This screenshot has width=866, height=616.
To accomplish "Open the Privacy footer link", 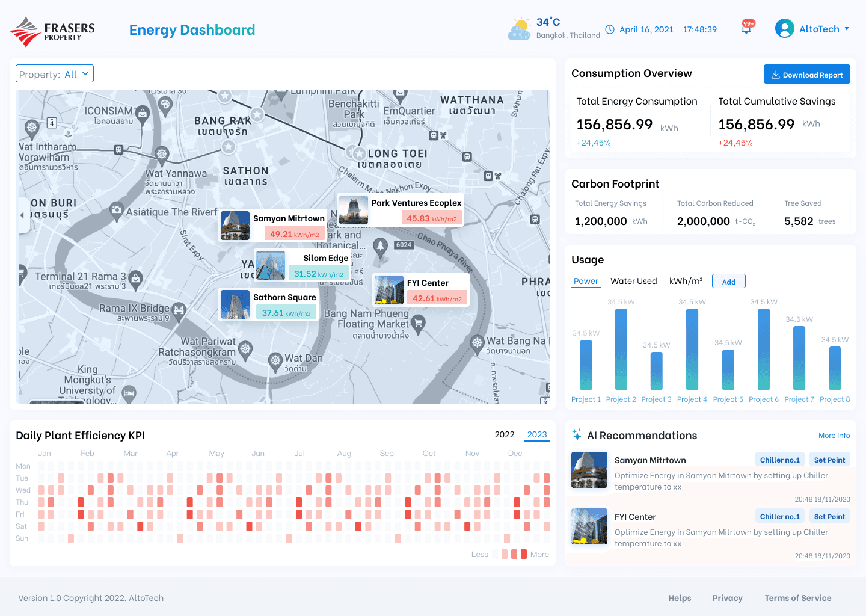I will coord(728,598).
